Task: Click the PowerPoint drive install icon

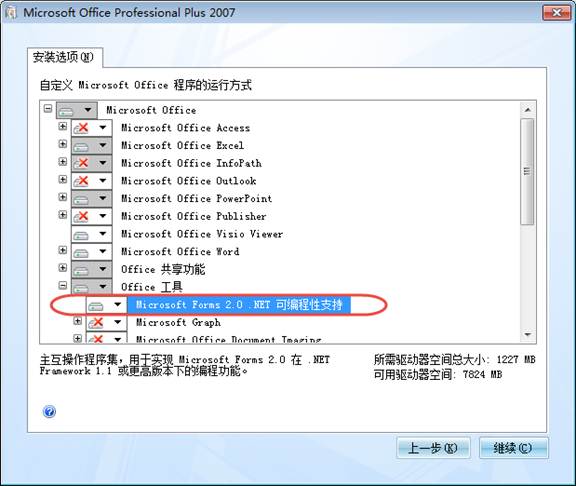Action: [x=81, y=199]
